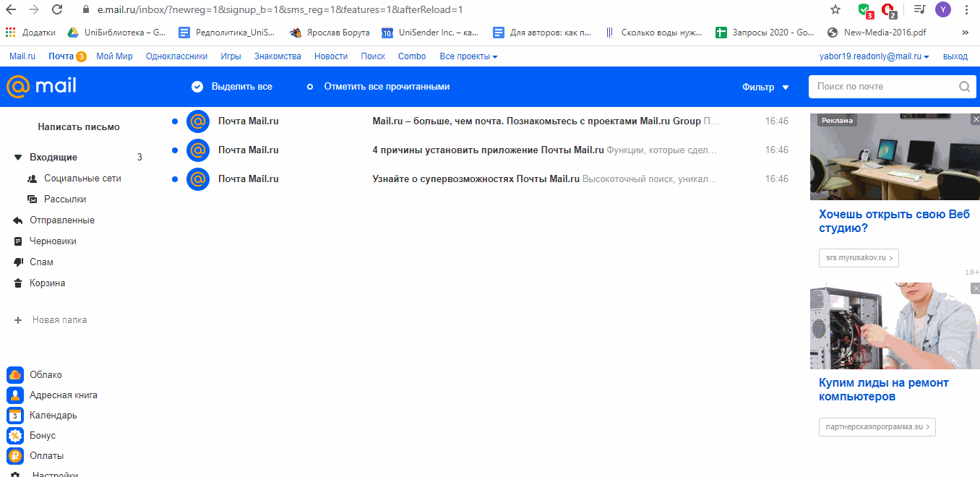Click the browser address bar URL

pyautogui.click(x=280, y=10)
